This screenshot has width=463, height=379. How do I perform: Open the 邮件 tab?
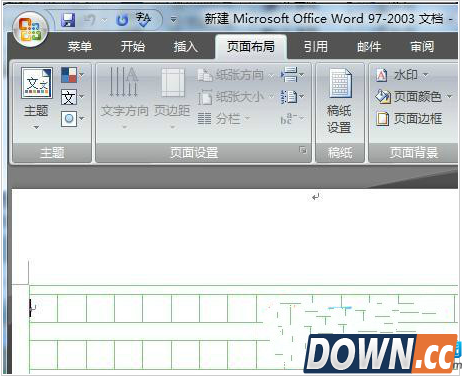click(x=369, y=46)
